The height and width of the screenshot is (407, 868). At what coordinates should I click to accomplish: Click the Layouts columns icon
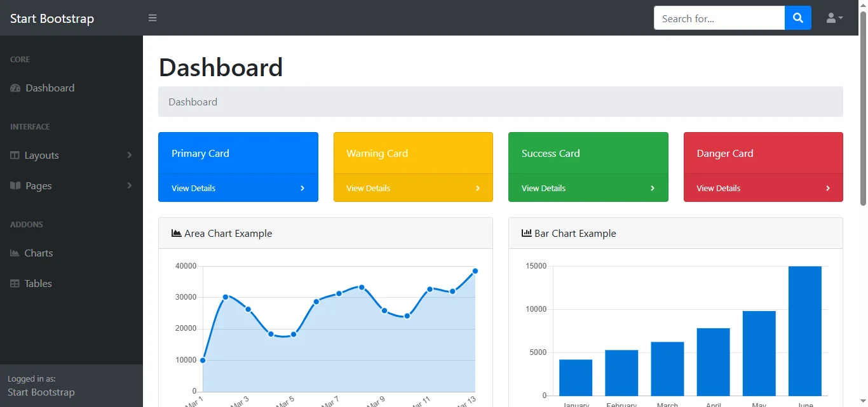15,156
